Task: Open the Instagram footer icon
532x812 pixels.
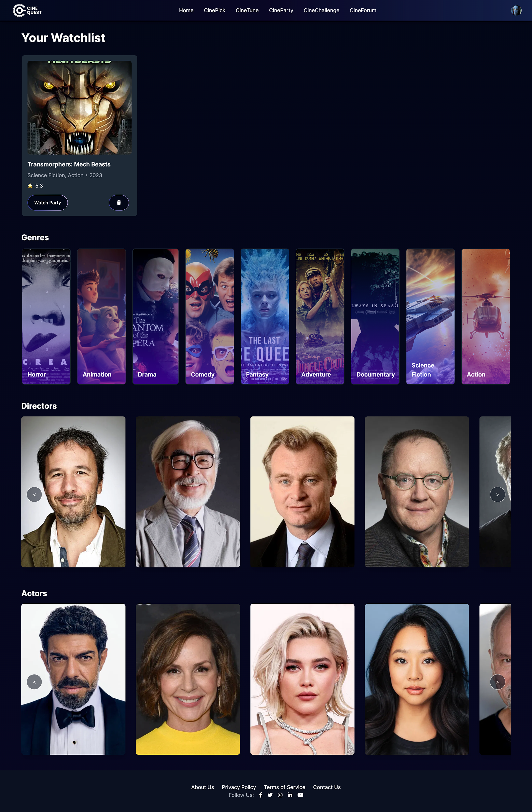Action: click(x=280, y=795)
